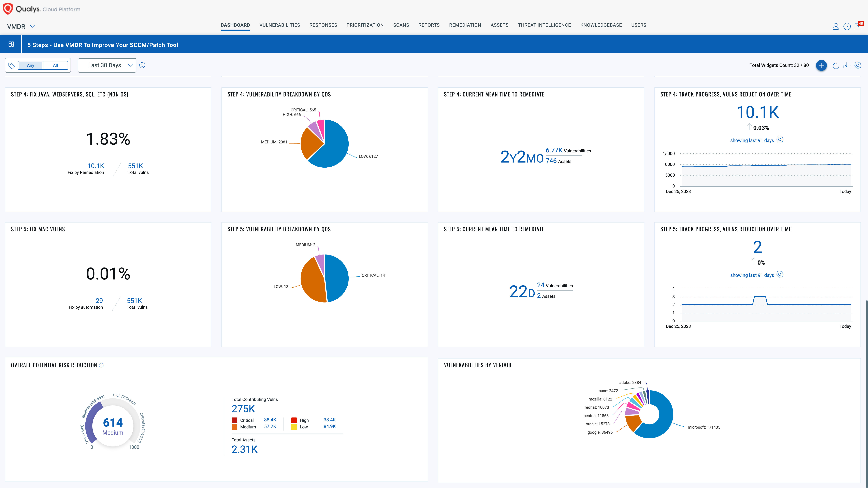Click the date range info icon
868x488 pixels.
142,65
